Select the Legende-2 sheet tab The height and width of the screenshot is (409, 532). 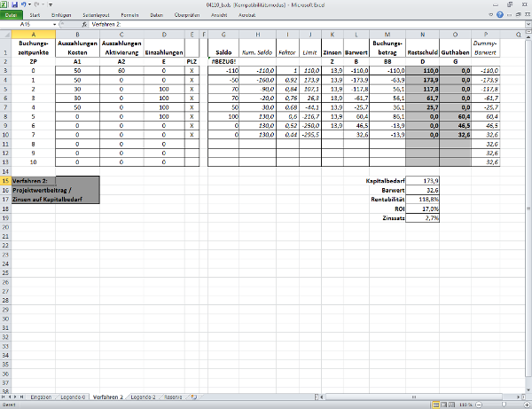(143, 397)
